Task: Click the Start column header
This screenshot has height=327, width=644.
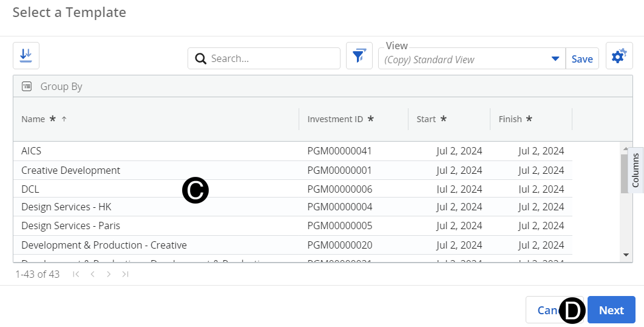Action: pos(426,119)
